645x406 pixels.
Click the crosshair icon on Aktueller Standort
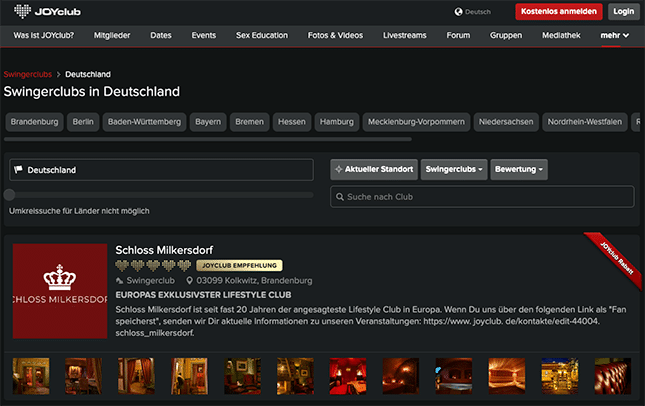(339, 169)
